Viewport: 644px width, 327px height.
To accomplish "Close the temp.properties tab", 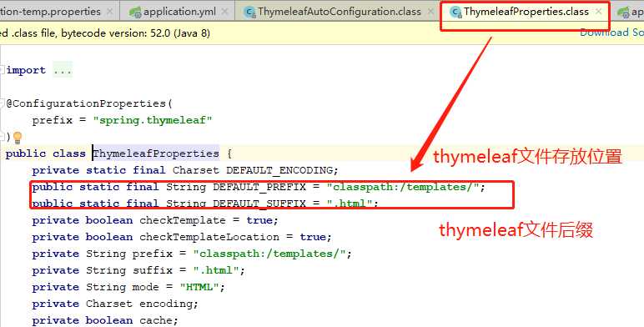I will [109, 12].
